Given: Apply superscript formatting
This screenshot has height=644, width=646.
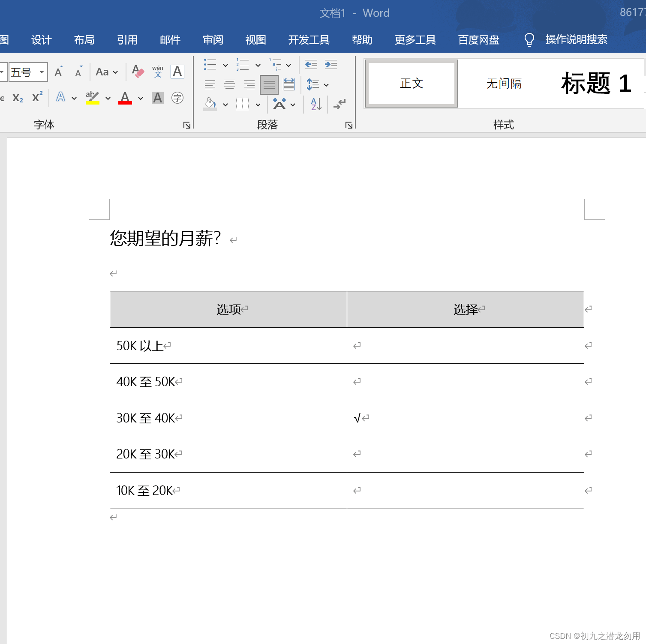Looking at the screenshot, I should click(x=37, y=97).
